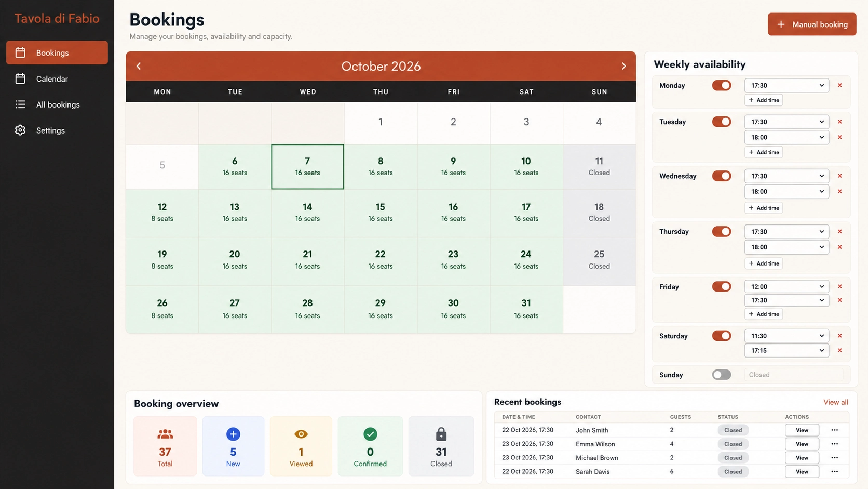
Task: Select the Confirmed bookings checkmark card
Action: click(x=370, y=446)
